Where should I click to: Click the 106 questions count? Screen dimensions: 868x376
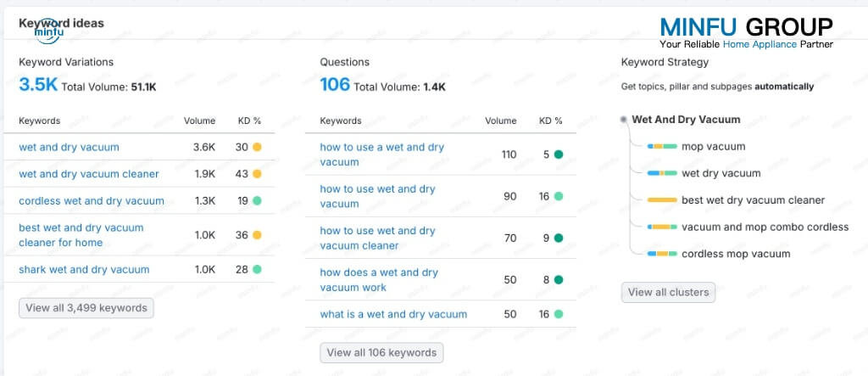tap(335, 85)
